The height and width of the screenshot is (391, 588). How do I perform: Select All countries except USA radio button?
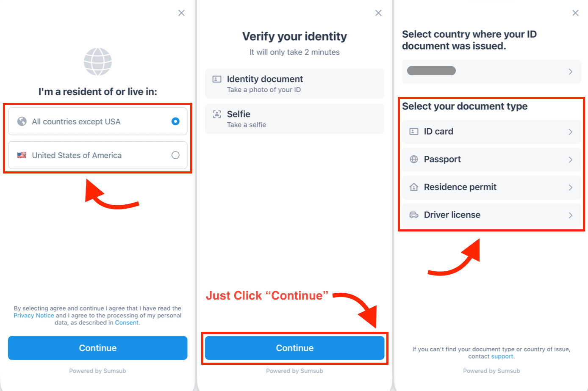point(175,121)
